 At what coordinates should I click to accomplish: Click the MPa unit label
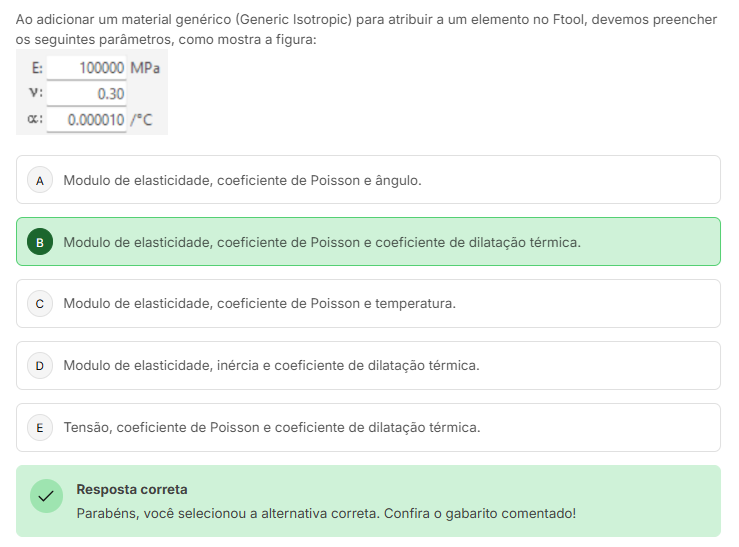[x=144, y=68]
